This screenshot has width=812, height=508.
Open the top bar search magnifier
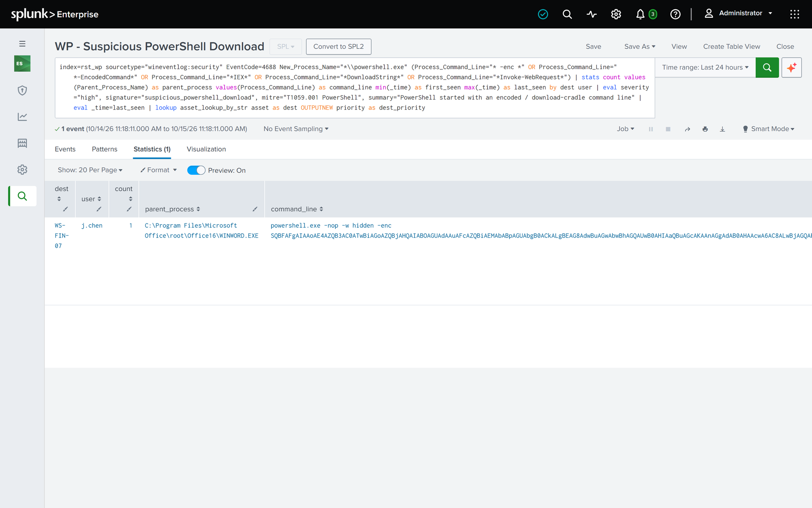[567, 14]
